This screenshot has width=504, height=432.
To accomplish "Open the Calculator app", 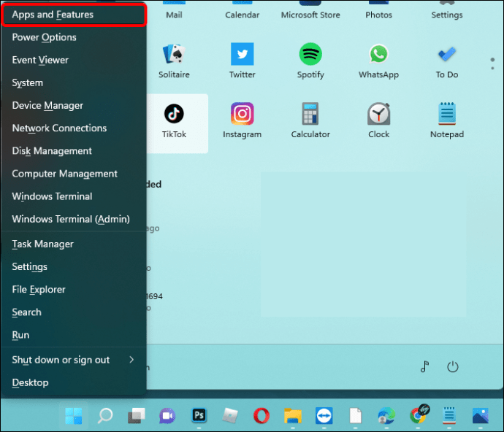I will [x=310, y=121].
